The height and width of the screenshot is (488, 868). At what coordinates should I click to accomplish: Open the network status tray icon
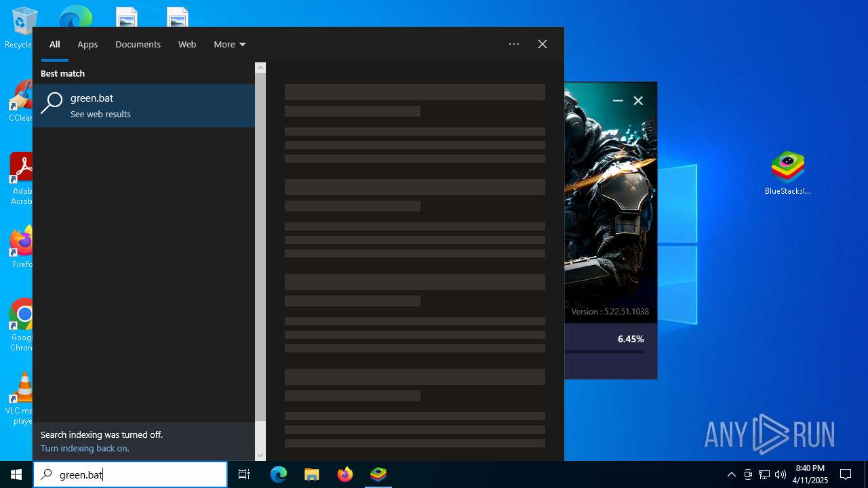click(x=764, y=474)
